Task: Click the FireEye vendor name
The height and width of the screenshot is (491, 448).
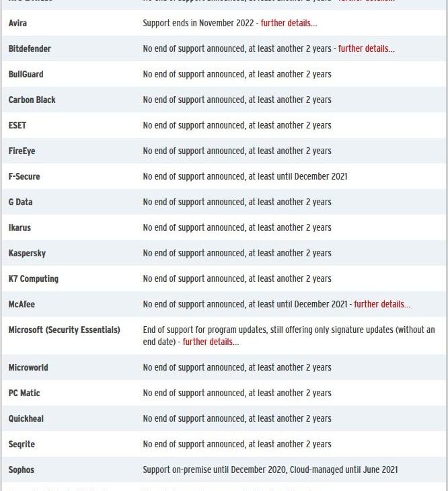Action: (x=22, y=151)
